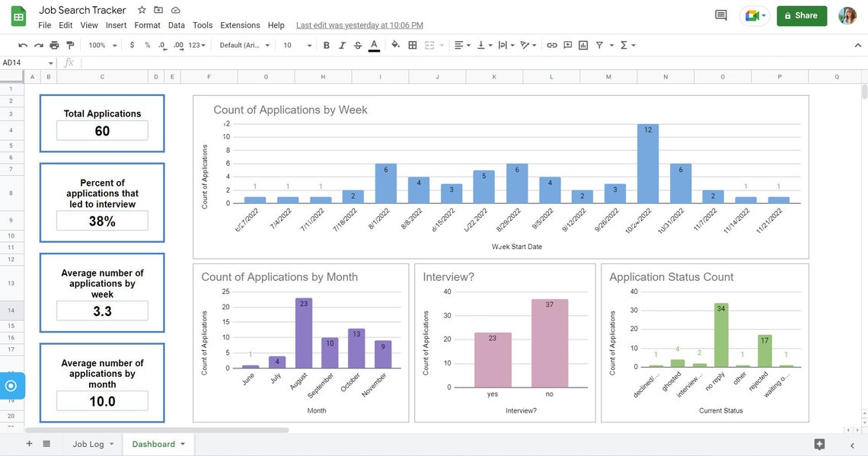Create a filter using the filter icon
The height and width of the screenshot is (456, 868).
[598, 45]
